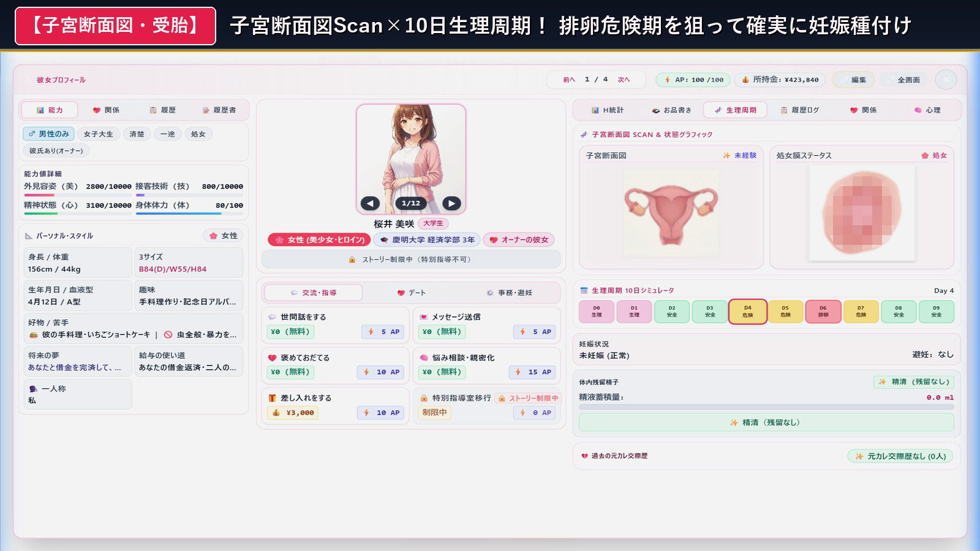This screenshot has width=980, height=551.
Task: Open the 能力 tab
Action: pyautogui.click(x=50, y=110)
